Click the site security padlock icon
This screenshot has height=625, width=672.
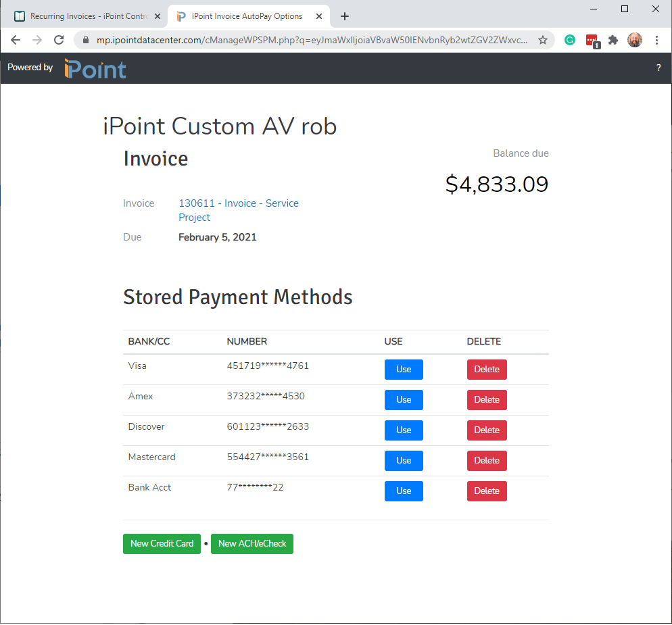click(85, 40)
